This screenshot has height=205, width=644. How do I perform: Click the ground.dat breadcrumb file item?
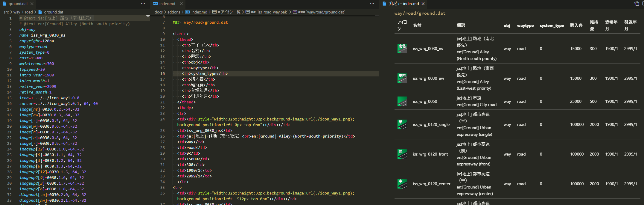(x=51, y=12)
